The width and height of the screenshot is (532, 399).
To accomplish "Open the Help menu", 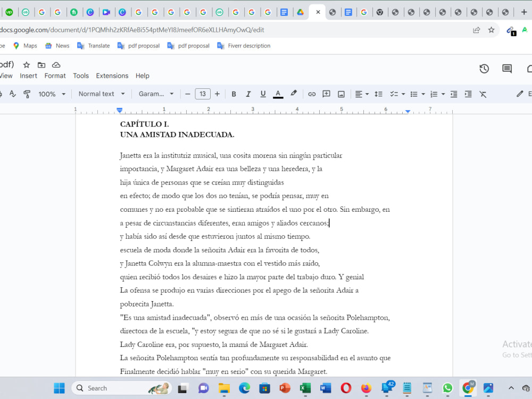I will click(143, 76).
